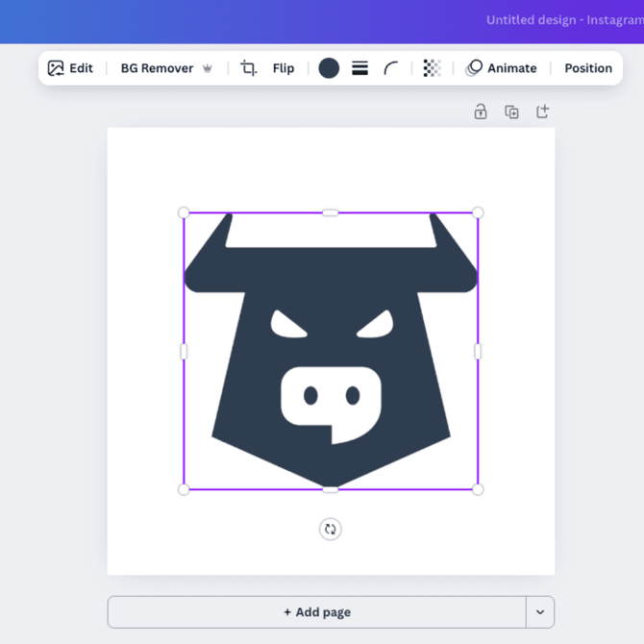Click the corner rounding icon
The height and width of the screenshot is (644, 644).
[x=391, y=68]
